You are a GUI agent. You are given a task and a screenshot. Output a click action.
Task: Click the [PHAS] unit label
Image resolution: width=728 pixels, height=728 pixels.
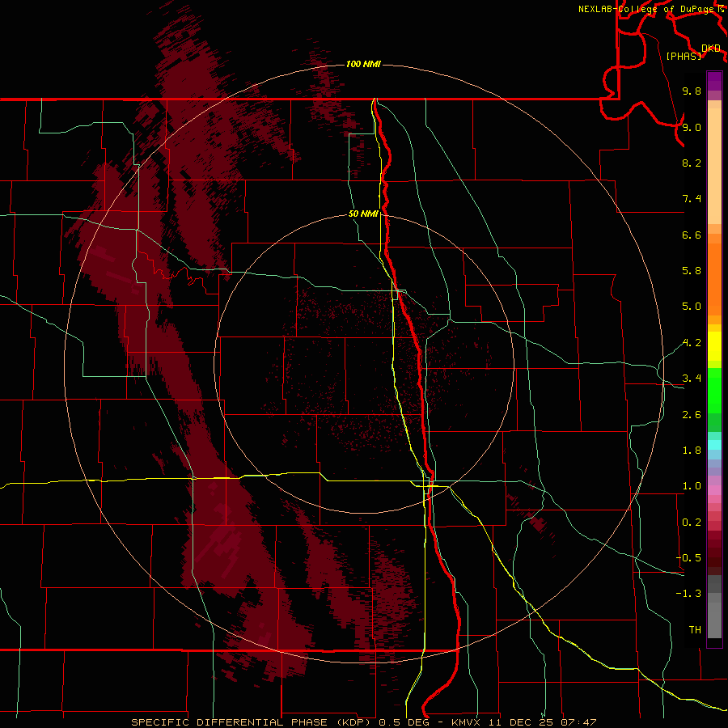pos(684,57)
